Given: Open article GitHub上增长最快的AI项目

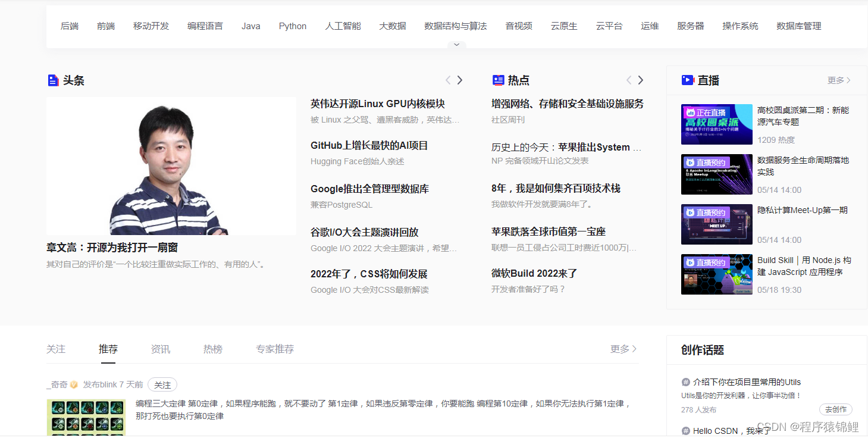Looking at the screenshot, I should pyautogui.click(x=369, y=146).
